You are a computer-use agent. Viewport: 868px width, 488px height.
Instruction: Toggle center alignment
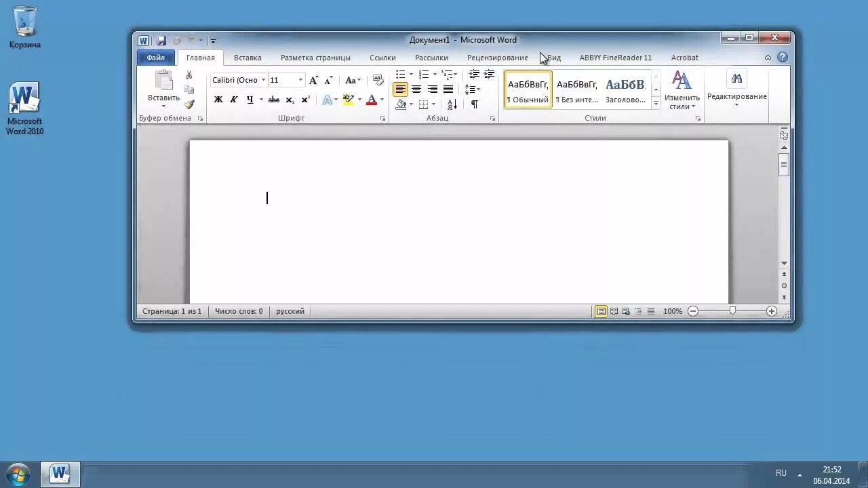[416, 89]
